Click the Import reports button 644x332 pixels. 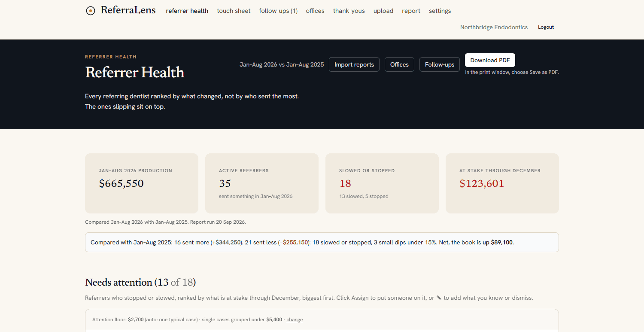[x=354, y=64]
